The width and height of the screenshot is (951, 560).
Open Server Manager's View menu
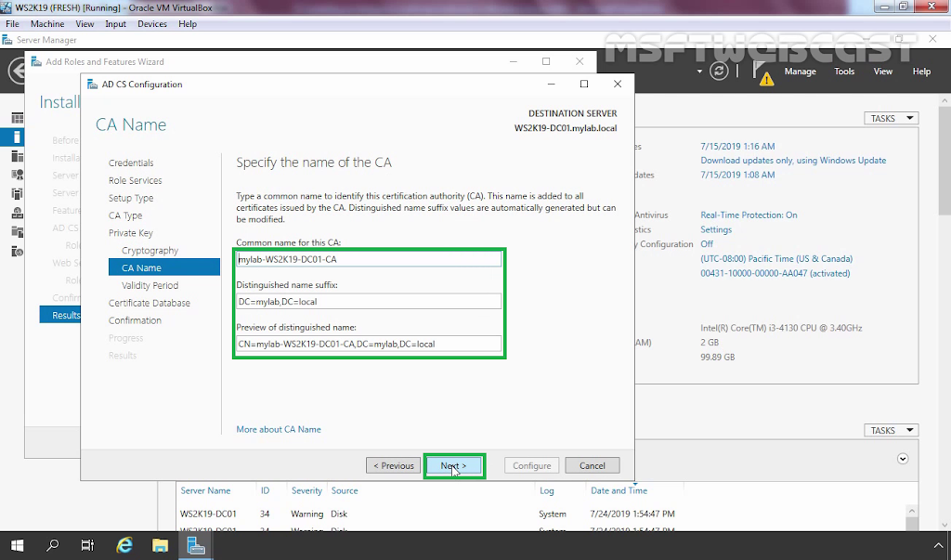pos(883,71)
